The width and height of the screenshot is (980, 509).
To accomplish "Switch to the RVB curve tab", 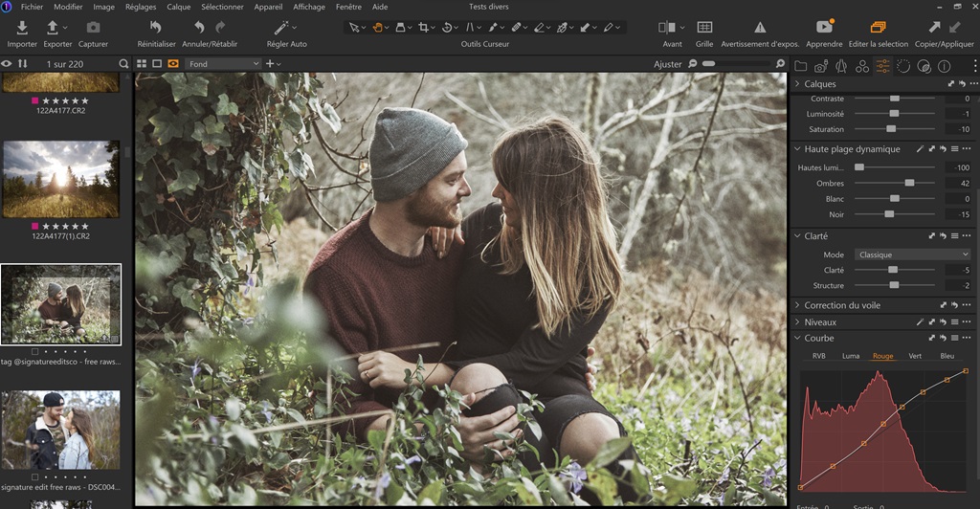I will (819, 356).
